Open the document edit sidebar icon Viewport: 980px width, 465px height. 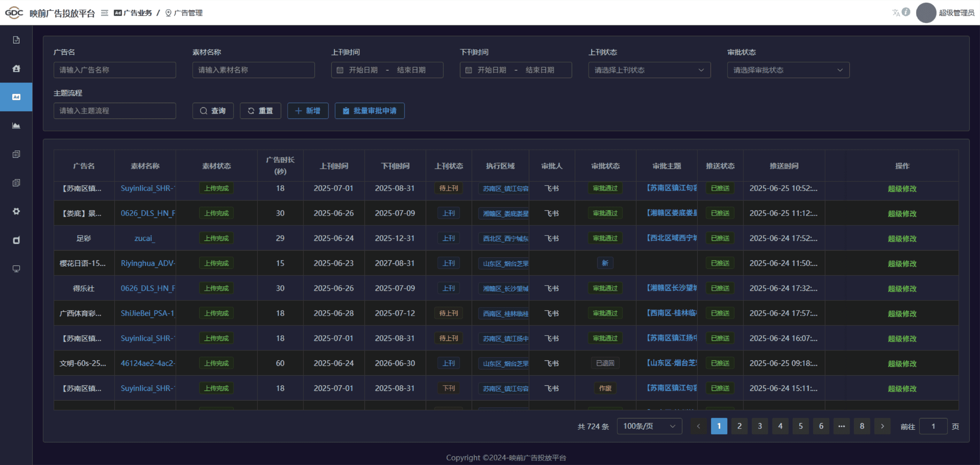(x=16, y=40)
